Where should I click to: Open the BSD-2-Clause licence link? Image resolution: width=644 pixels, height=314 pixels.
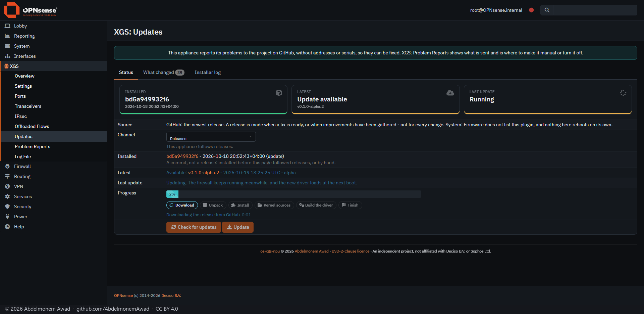coord(351,251)
